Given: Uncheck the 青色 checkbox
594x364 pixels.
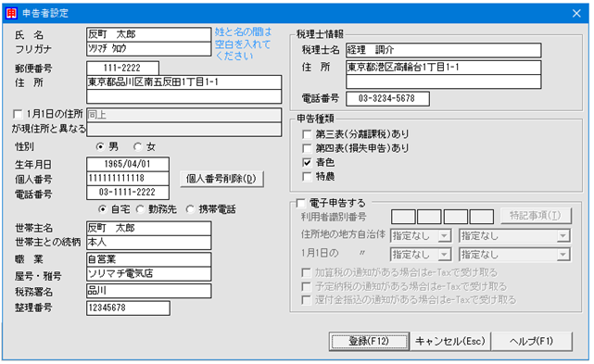Looking at the screenshot, I should [x=307, y=162].
